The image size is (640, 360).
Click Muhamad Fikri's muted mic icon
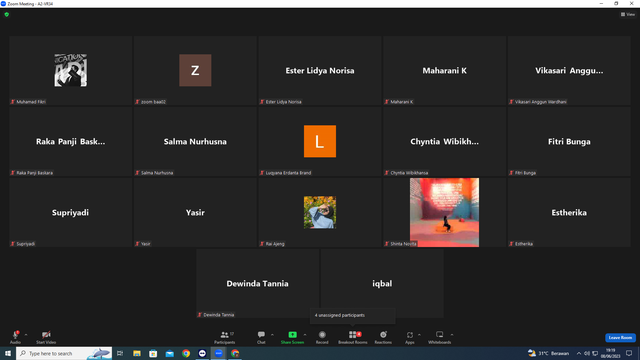(13, 102)
